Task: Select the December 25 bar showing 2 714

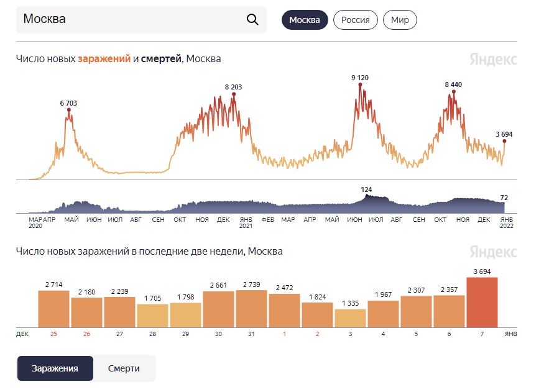Action: tap(53, 309)
